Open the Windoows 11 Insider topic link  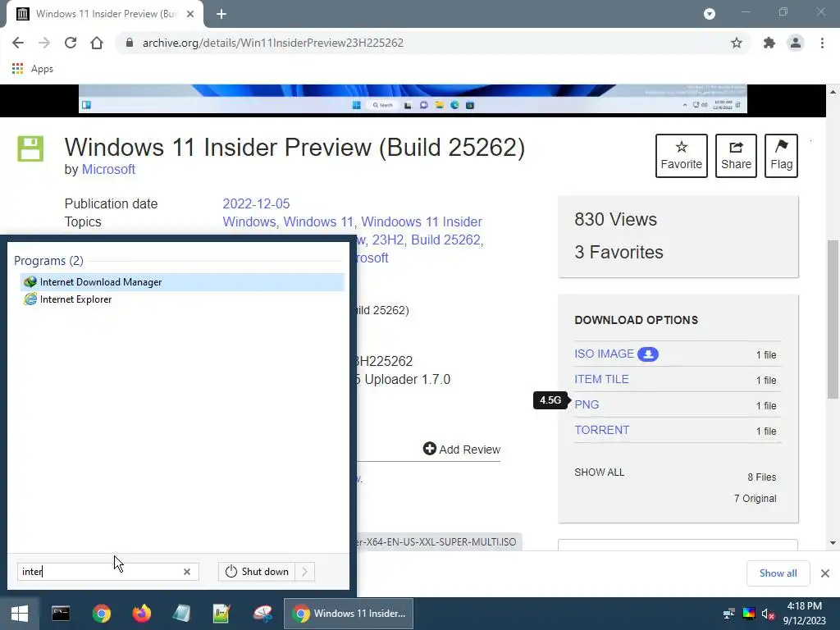click(x=422, y=221)
